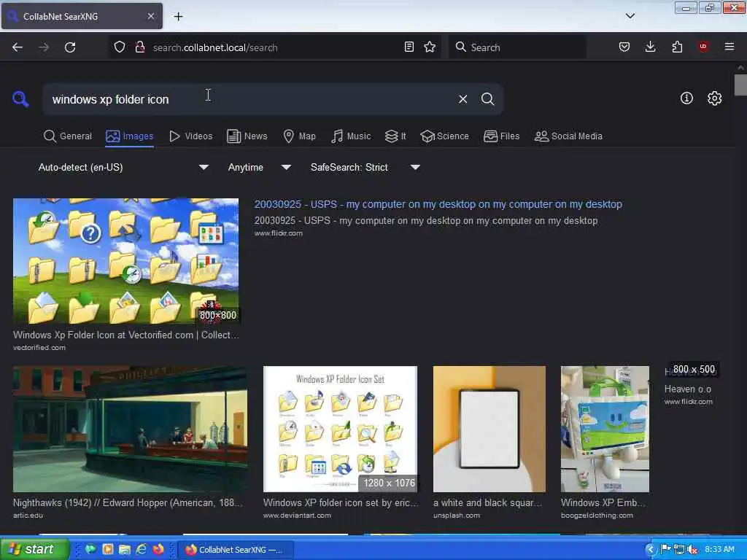Open SearXNG preferences gear icon
747x560 pixels.
[x=714, y=98]
